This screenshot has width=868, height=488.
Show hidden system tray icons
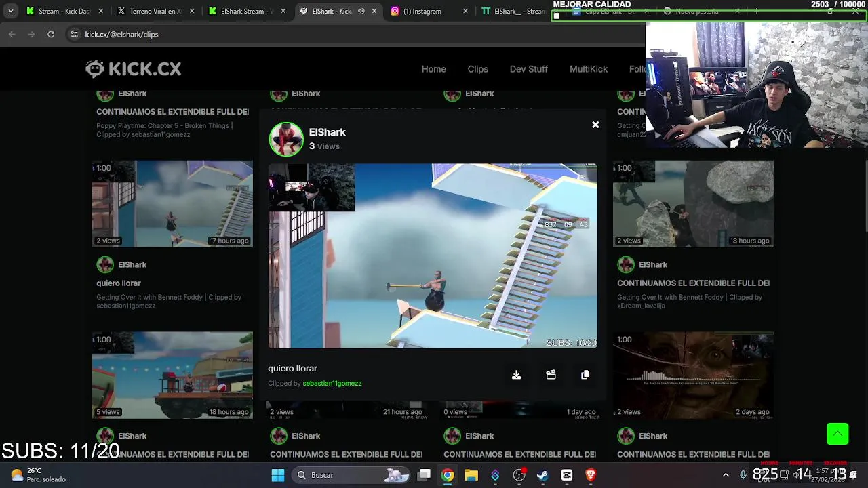[726, 475]
